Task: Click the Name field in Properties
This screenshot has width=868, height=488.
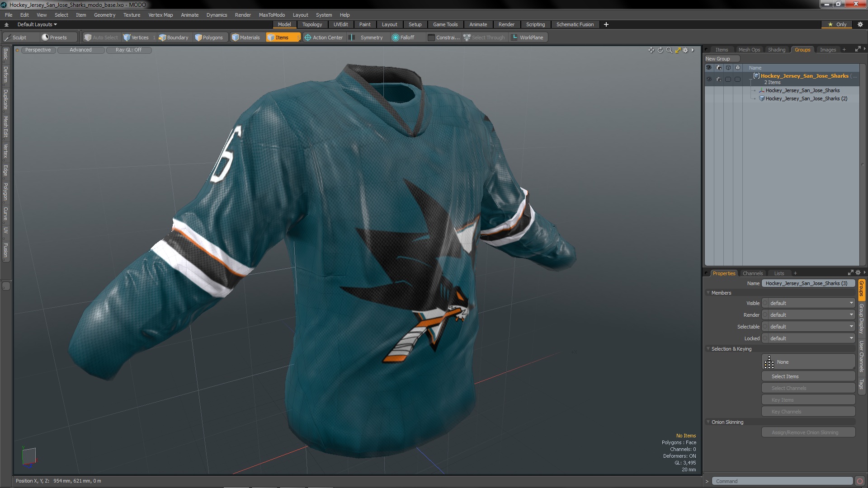Action: pos(808,283)
